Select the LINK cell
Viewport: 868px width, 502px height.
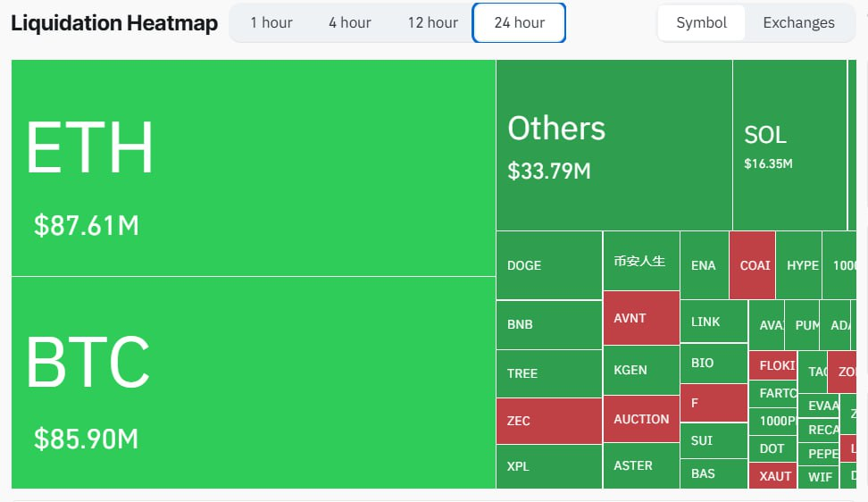coord(713,322)
